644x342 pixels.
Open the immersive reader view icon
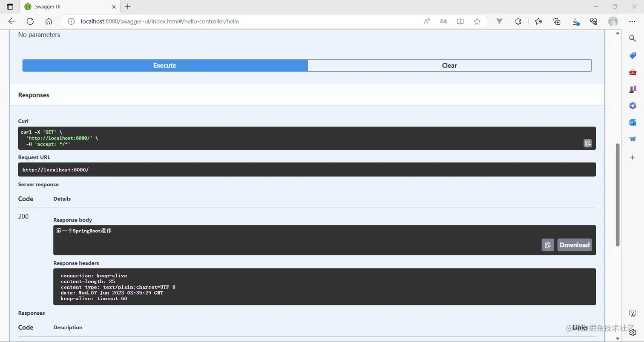(460, 21)
